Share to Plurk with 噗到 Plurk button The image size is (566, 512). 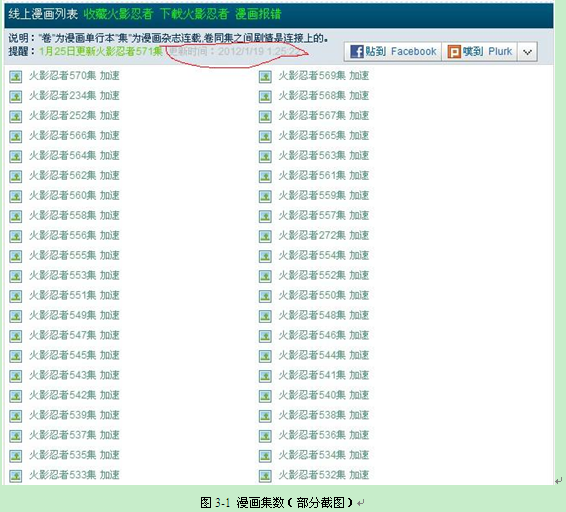[480, 52]
